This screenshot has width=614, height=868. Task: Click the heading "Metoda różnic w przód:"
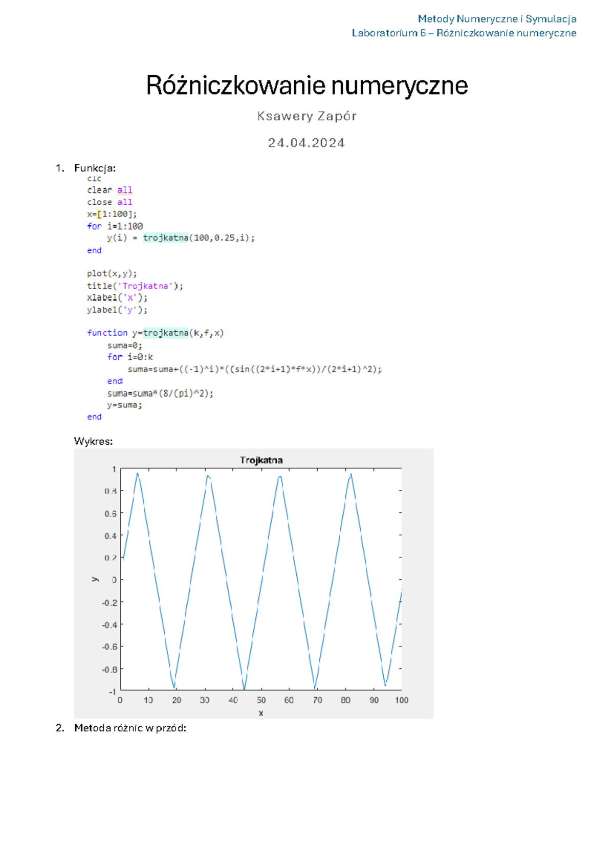click(x=130, y=728)
